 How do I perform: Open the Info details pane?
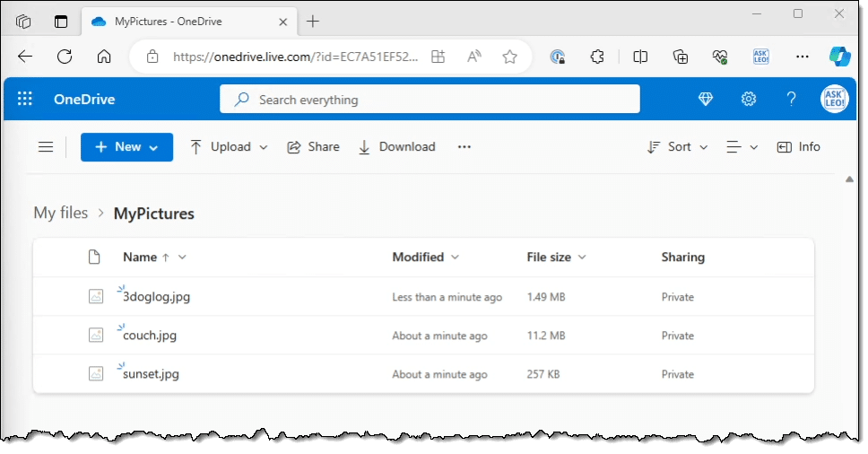pos(798,147)
